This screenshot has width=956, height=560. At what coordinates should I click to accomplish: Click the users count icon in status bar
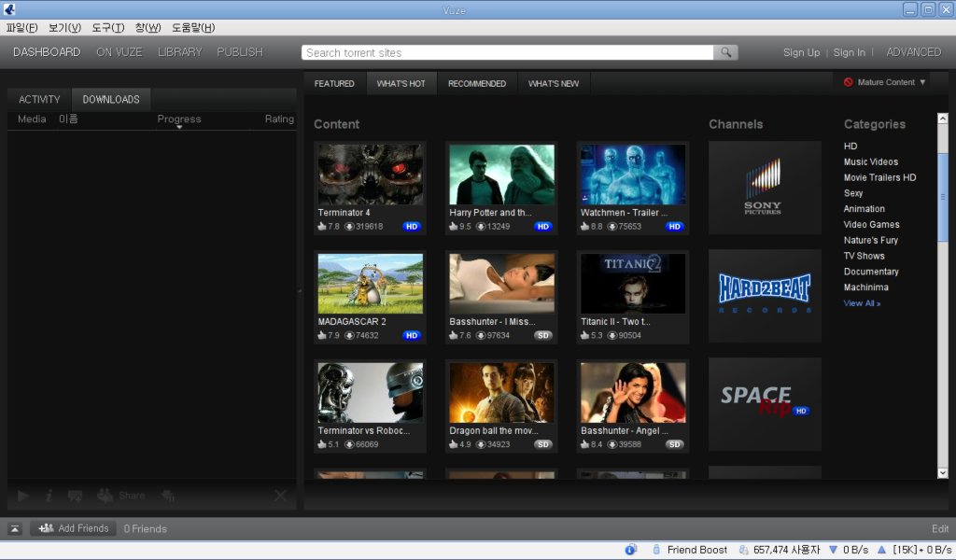click(743, 550)
